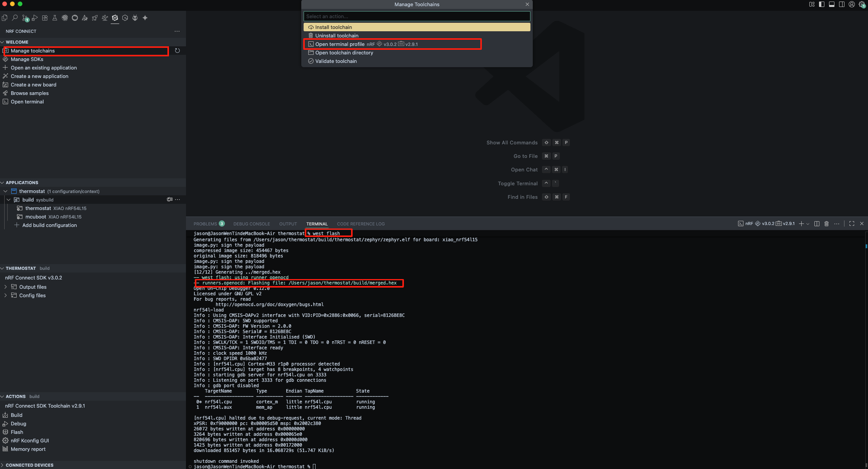This screenshot has height=469, width=868.
Task: Close the bottom terminal panel
Action: click(862, 223)
